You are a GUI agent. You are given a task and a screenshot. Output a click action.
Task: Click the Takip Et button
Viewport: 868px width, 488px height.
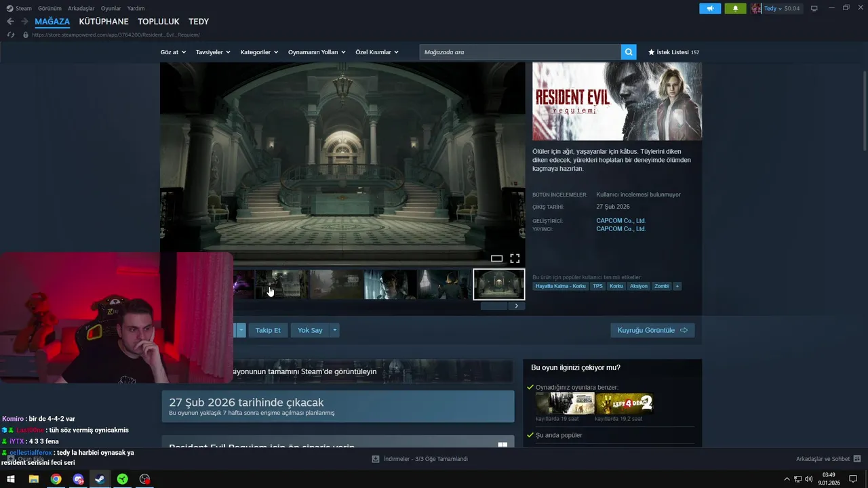pyautogui.click(x=268, y=330)
